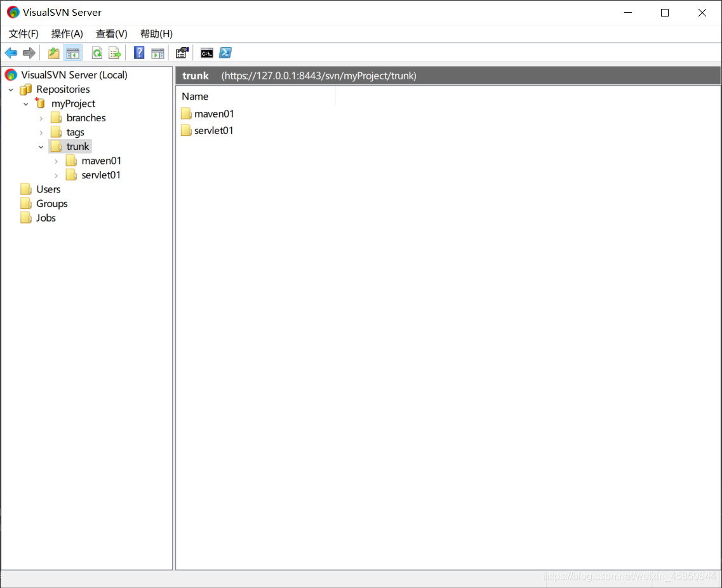Expand servlet01 in the tree
The height and width of the screenshot is (588, 722).
[x=56, y=175]
